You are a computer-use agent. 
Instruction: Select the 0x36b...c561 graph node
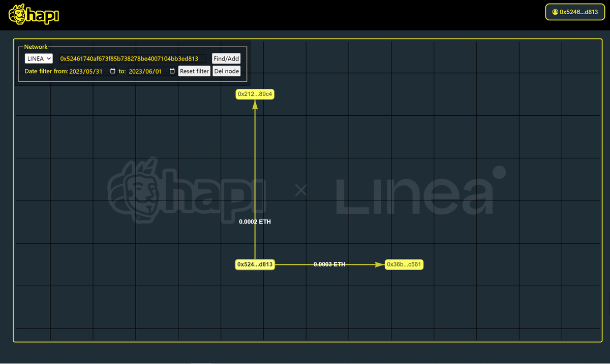pos(404,264)
